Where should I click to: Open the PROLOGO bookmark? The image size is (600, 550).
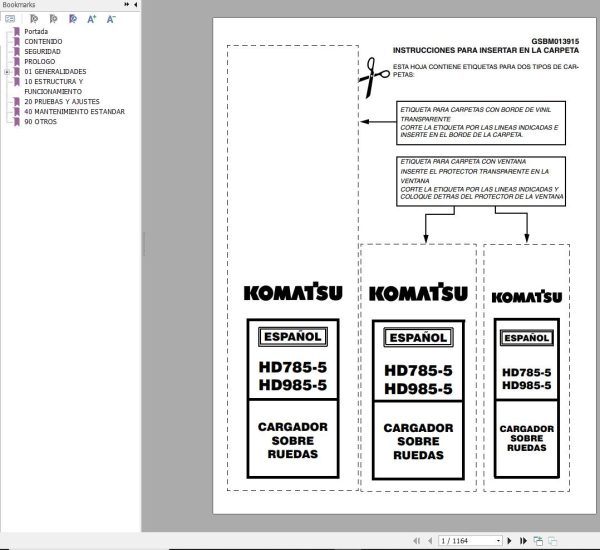pos(40,61)
